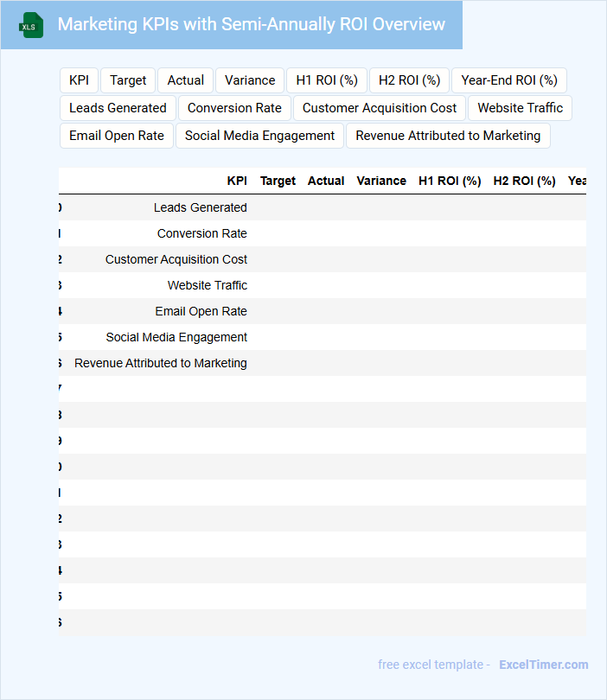Open the ExcelTimer.com link
This screenshot has width=607, height=700.
544,665
